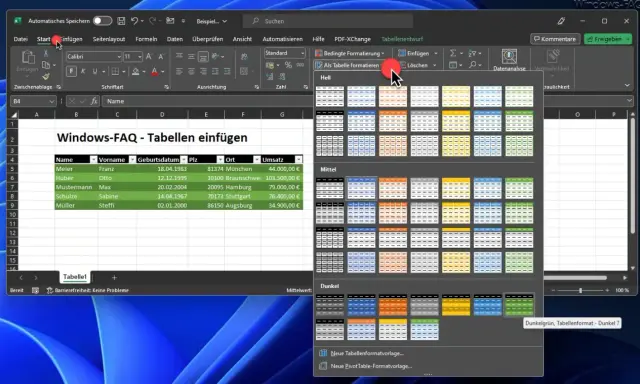Align text to the left in Ausrichtung group
The height and width of the screenshot is (384, 640).
tap(179, 71)
